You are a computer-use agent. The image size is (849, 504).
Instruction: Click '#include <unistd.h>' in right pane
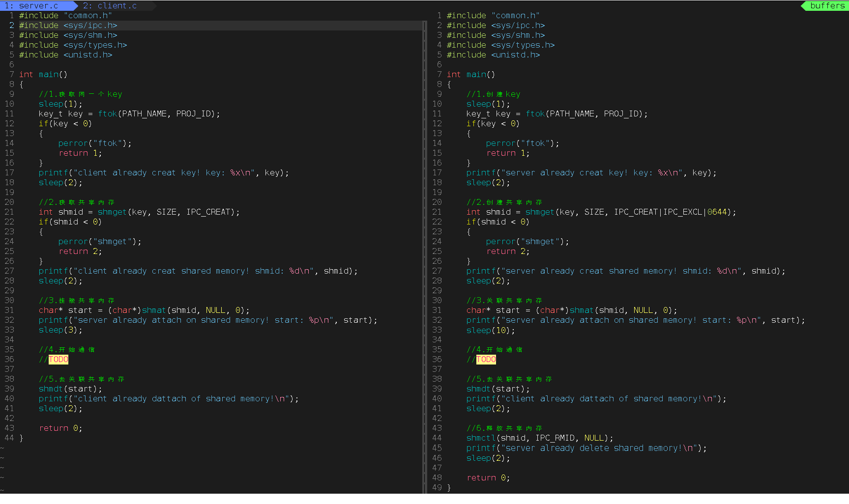(x=493, y=55)
